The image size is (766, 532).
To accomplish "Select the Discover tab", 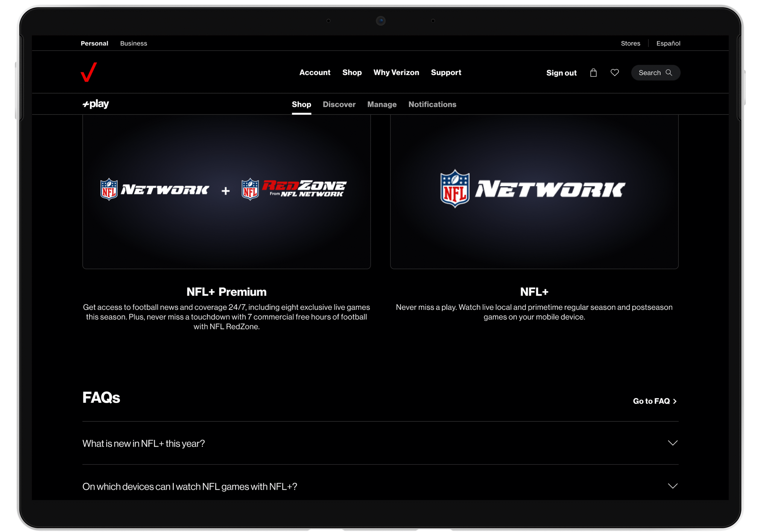I will click(339, 104).
